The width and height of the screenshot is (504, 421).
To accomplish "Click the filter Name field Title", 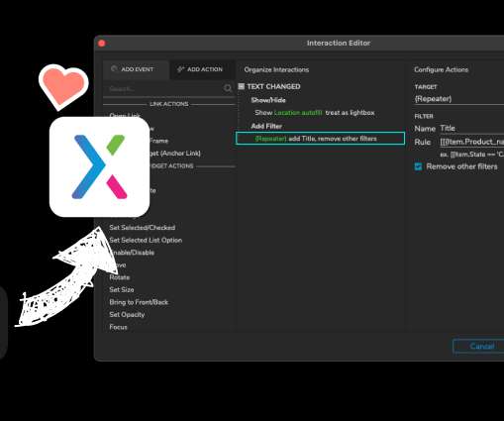I will point(471,129).
